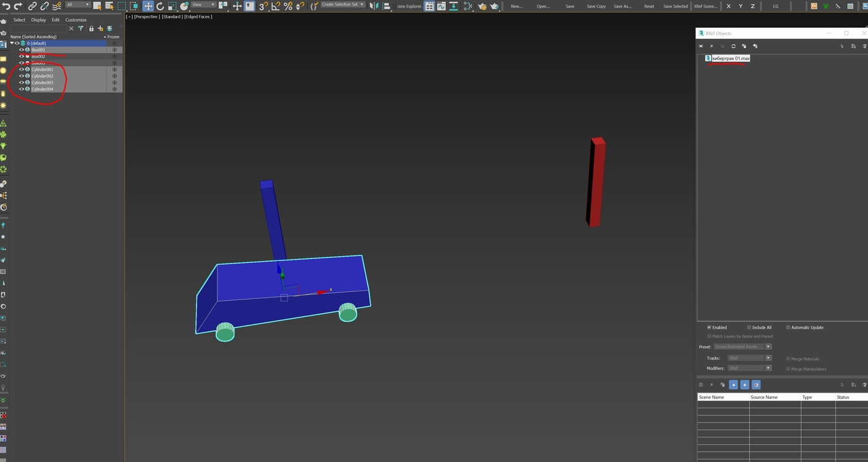Open the Curve Editor
This screenshot has height=462, width=868.
coord(441,6)
